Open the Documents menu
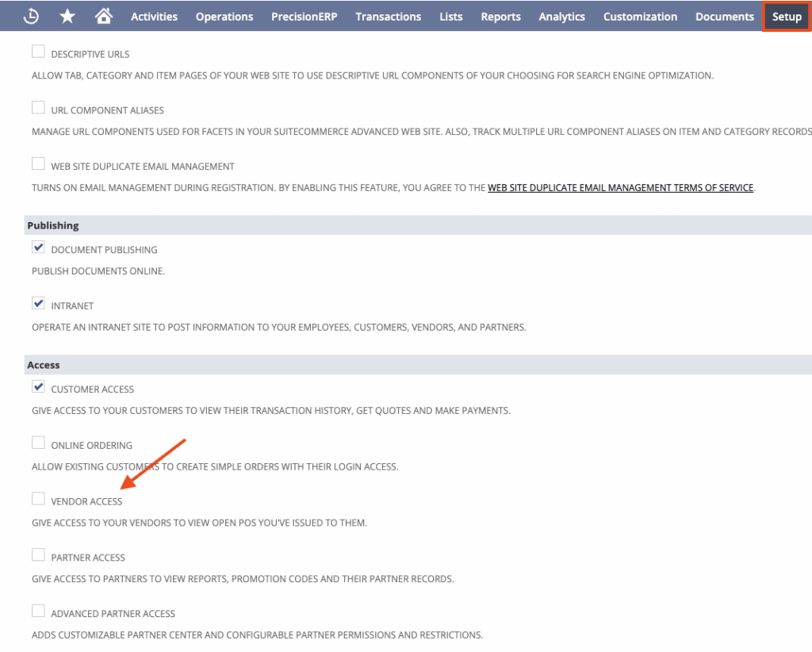This screenshot has height=652, width=812. tap(725, 17)
